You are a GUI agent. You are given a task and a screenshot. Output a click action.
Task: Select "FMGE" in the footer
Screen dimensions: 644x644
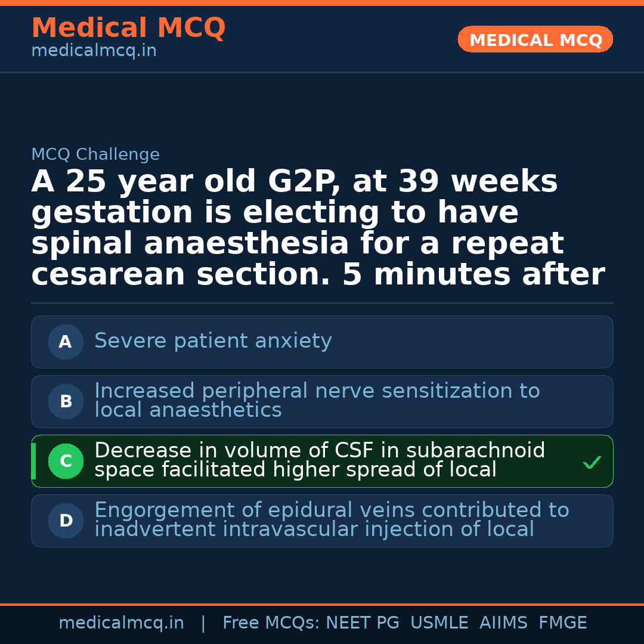point(563,623)
